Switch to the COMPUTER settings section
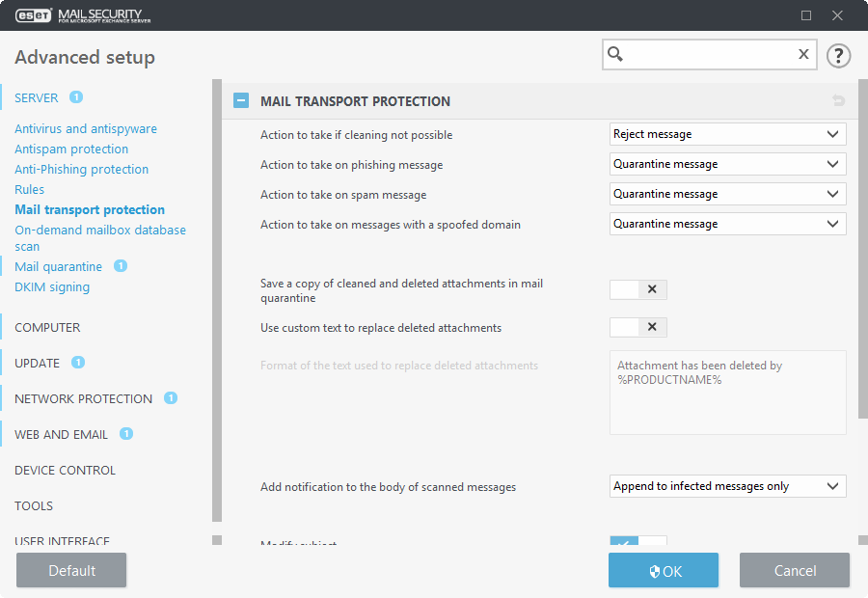 pos(46,327)
